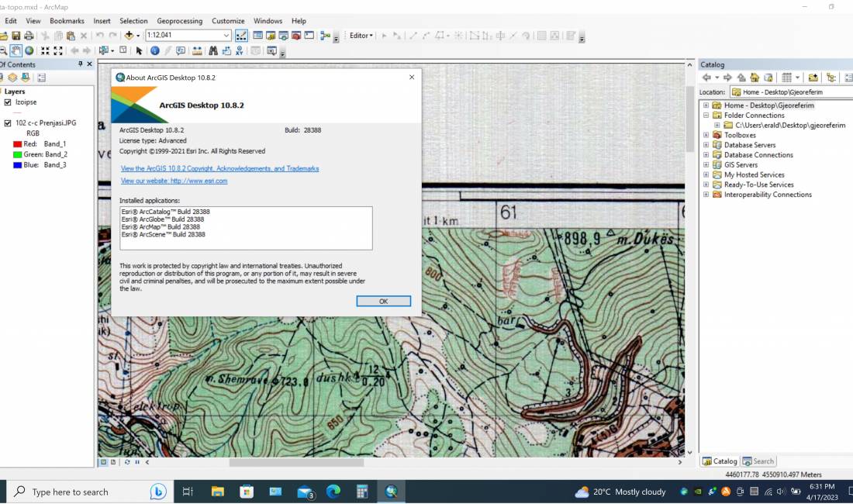The image size is (853, 504).
Task: Open the Table Of Contents window icon
Action: coord(257,36)
